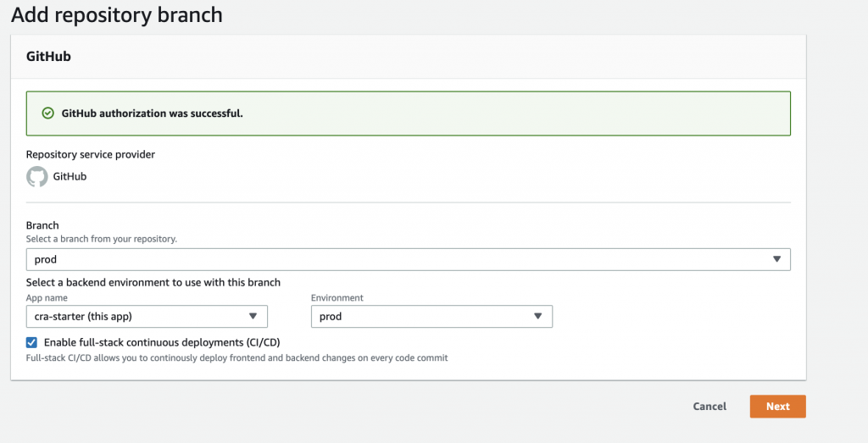The image size is (868, 443).
Task: Toggle the full-stack continuous deployments checkbox
Action: coord(32,342)
